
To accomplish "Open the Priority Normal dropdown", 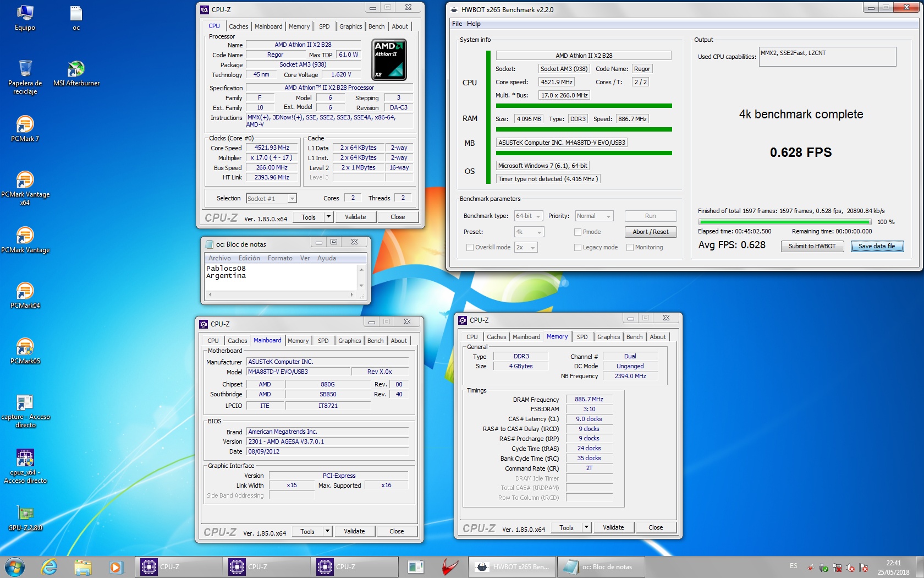I will tap(594, 216).
